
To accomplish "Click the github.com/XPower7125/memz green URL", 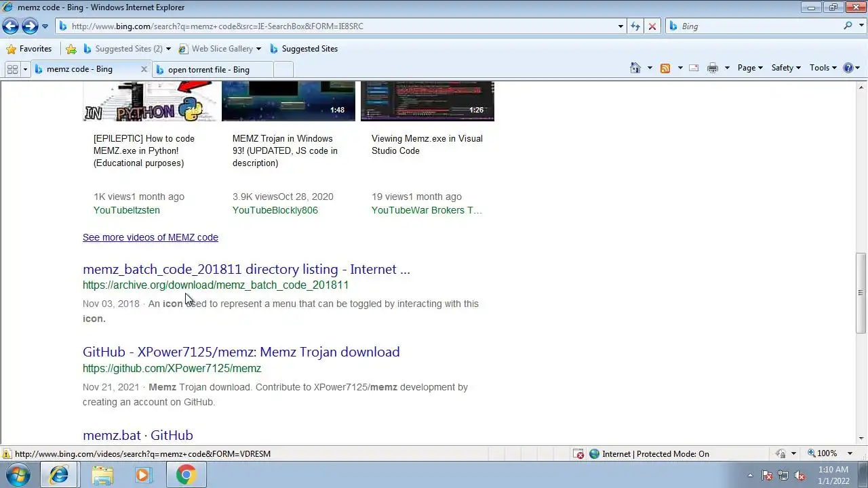I will [172, 369].
